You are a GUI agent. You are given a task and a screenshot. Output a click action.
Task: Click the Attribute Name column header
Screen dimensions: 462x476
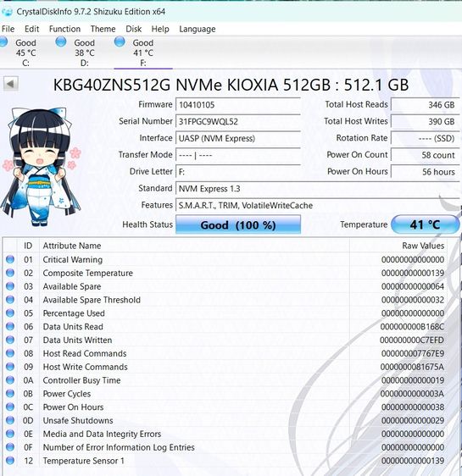tap(194, 246)
